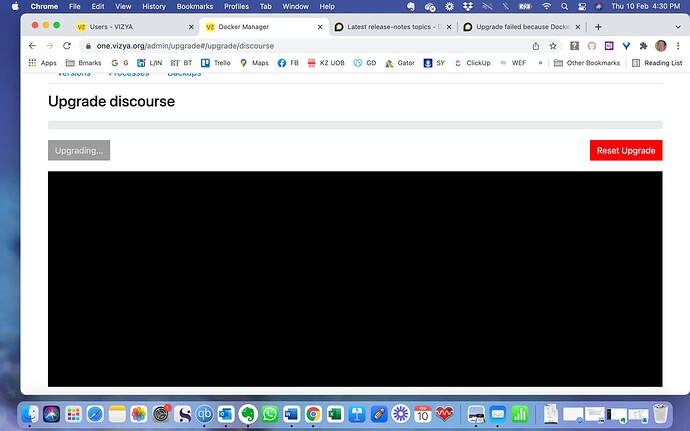
Task: Open Evernote from the dock
Action: point(248,414)
